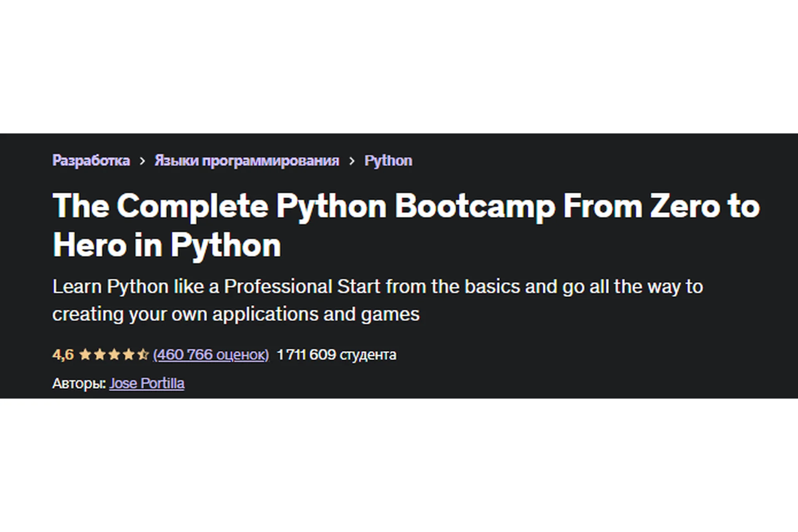This screenshot has height=532, width=798.
Task: Open Jose Portilla's author profile
Action: tap(147, 383)
